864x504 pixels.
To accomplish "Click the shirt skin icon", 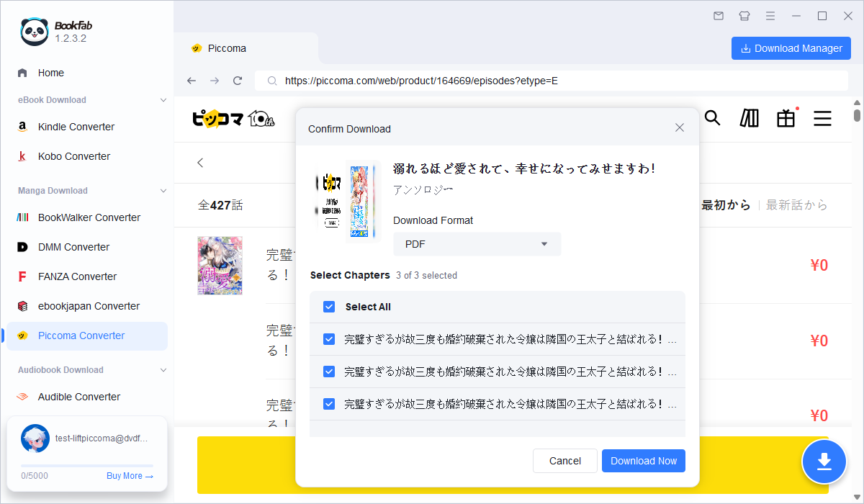I will point(744,15).
